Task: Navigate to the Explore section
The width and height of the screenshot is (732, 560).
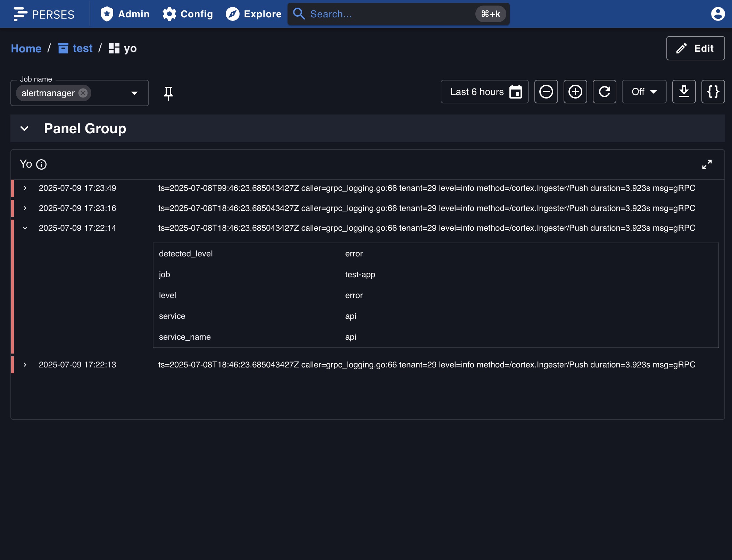Action: coord(254,14)
